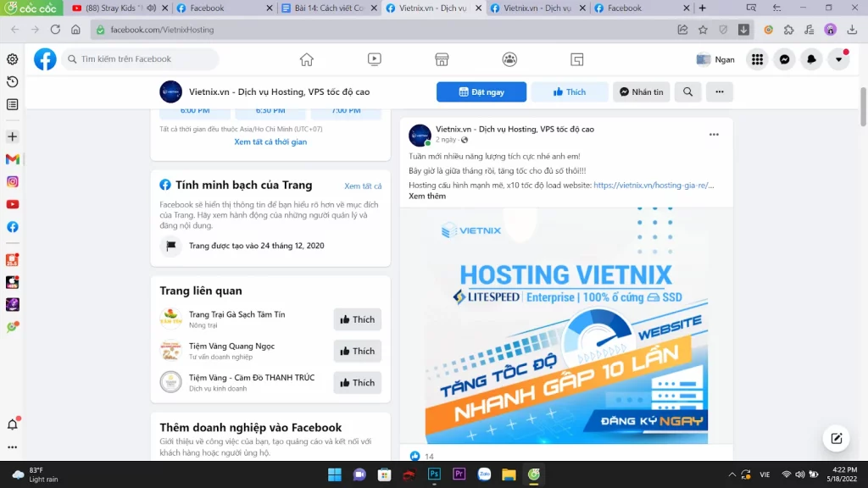Image resolution: width=868 pixels, height=488 pixels.
Task: Add a shortcut with the sidebar plus icon
Action: tap(12, 136)
